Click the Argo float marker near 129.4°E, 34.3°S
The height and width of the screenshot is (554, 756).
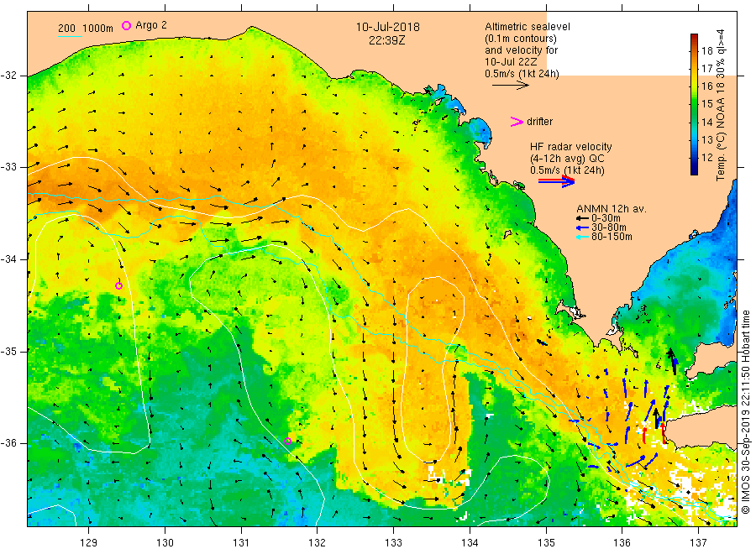pyautogui.click(x=118, y=285)
